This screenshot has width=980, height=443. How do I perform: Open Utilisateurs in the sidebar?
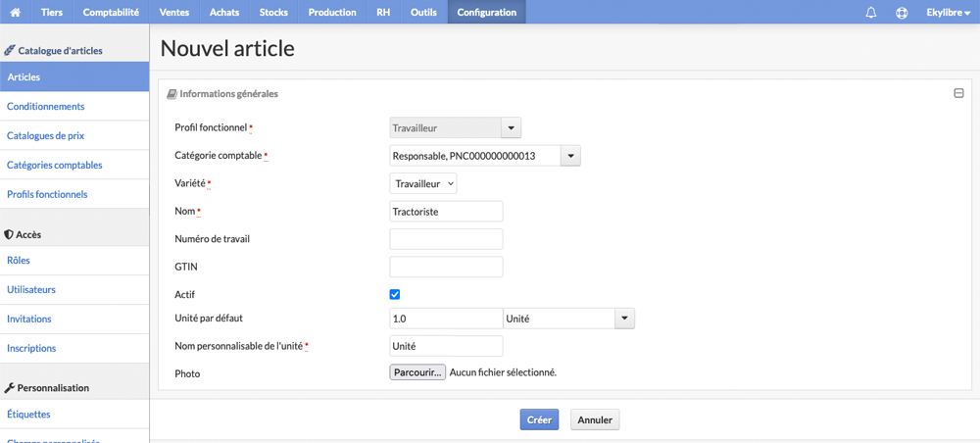pos(74,290)
